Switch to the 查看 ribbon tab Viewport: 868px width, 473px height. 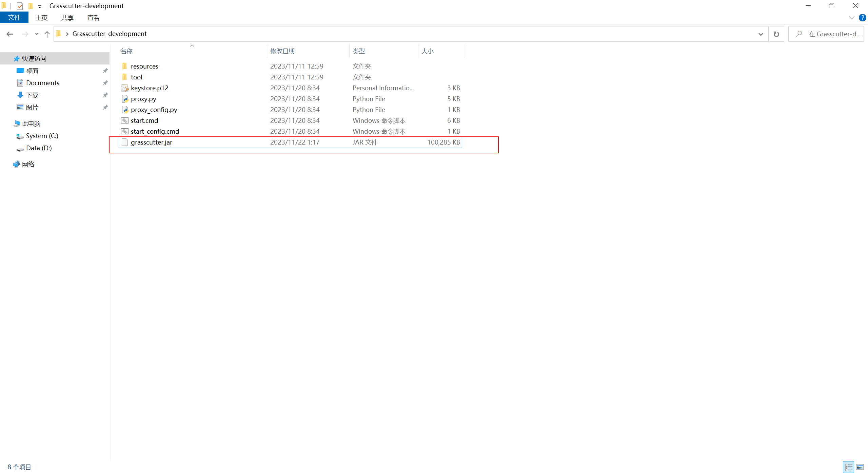pyautogui.click(x=94, y=18)
